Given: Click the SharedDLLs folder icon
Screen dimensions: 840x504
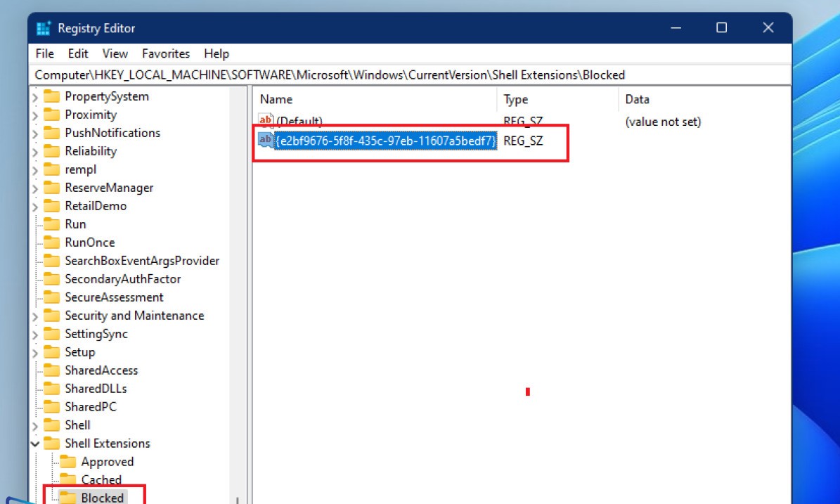Looking at the screenshot, I should point(52,389).
